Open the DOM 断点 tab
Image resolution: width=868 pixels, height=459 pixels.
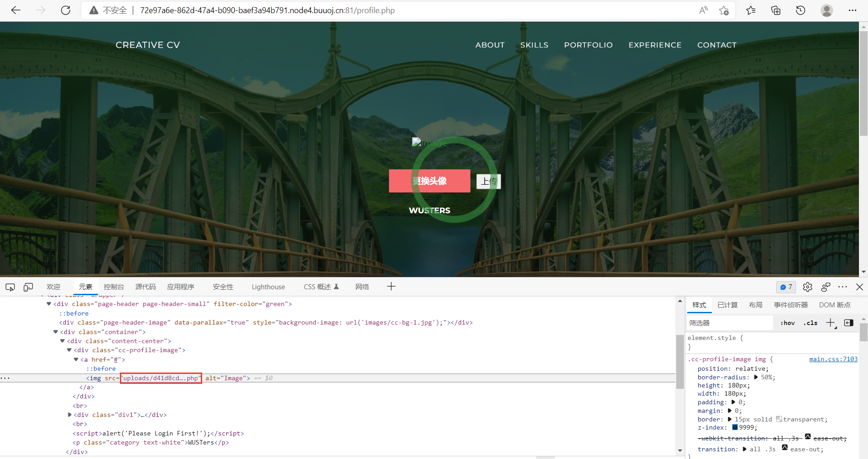click(x=835, y=305)
